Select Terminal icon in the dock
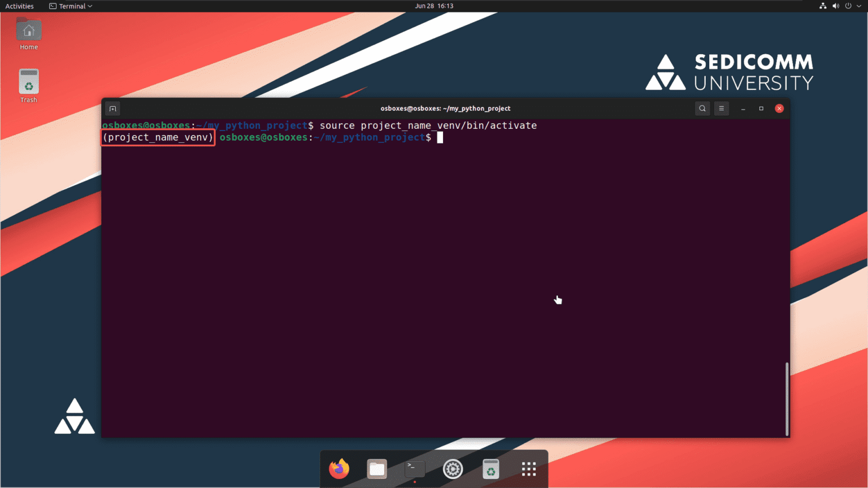 point(415,469)
